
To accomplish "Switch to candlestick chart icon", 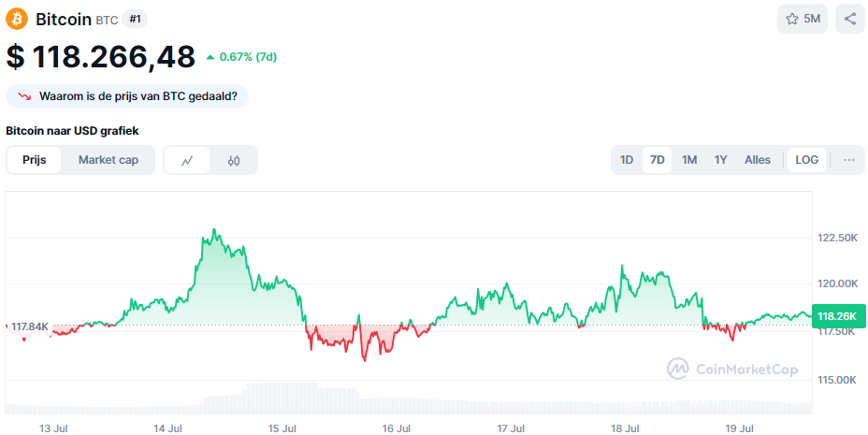I will coord(234,161).
